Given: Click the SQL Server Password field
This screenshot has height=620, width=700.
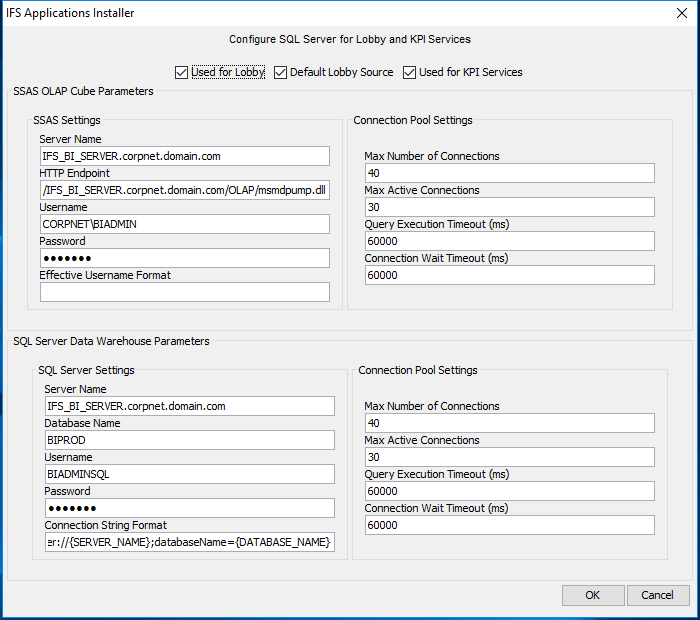Looking at the screenshot, I should 190,508.
